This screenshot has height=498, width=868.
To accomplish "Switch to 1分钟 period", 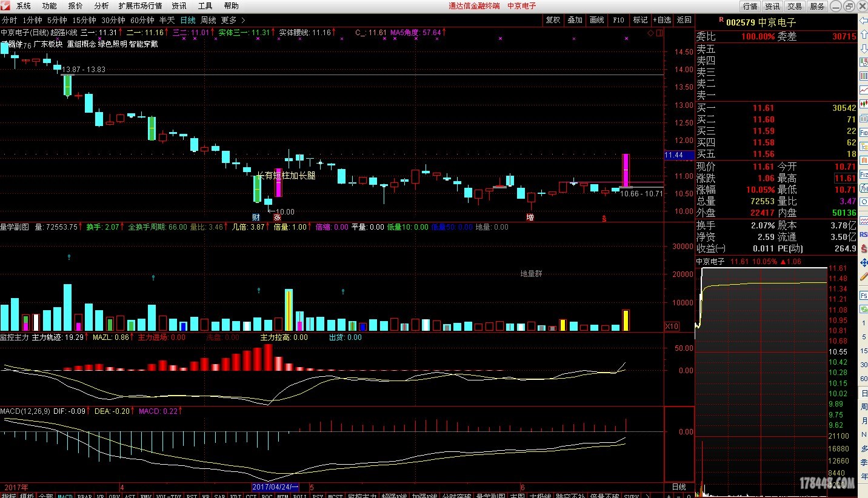I will pyautogui.click(x=32, y=20).
